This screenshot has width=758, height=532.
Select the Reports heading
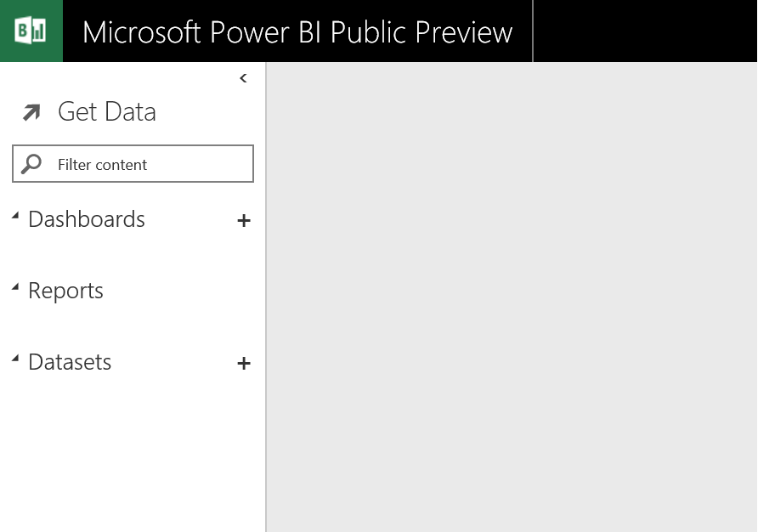(65, 291)
